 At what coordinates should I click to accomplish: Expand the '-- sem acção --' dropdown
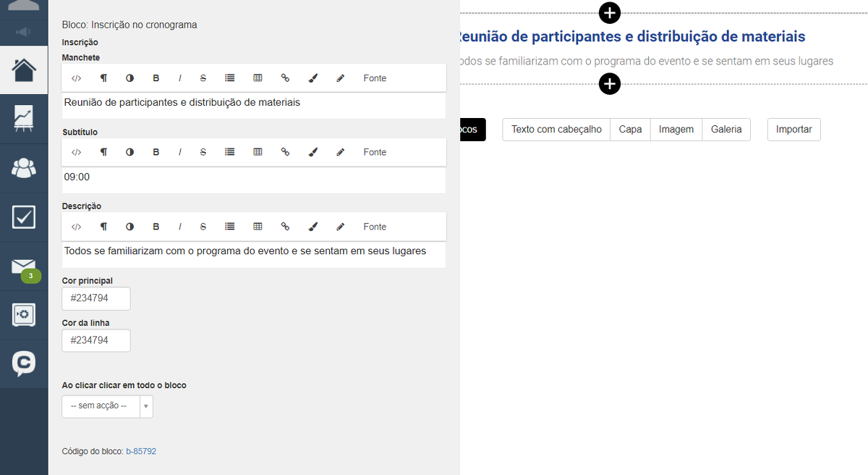pyautogui.click(x=107, y=406)
